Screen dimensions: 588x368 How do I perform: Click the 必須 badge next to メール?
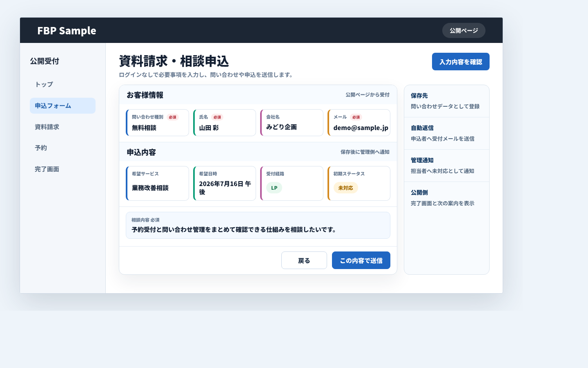click(x=356, y=117)
